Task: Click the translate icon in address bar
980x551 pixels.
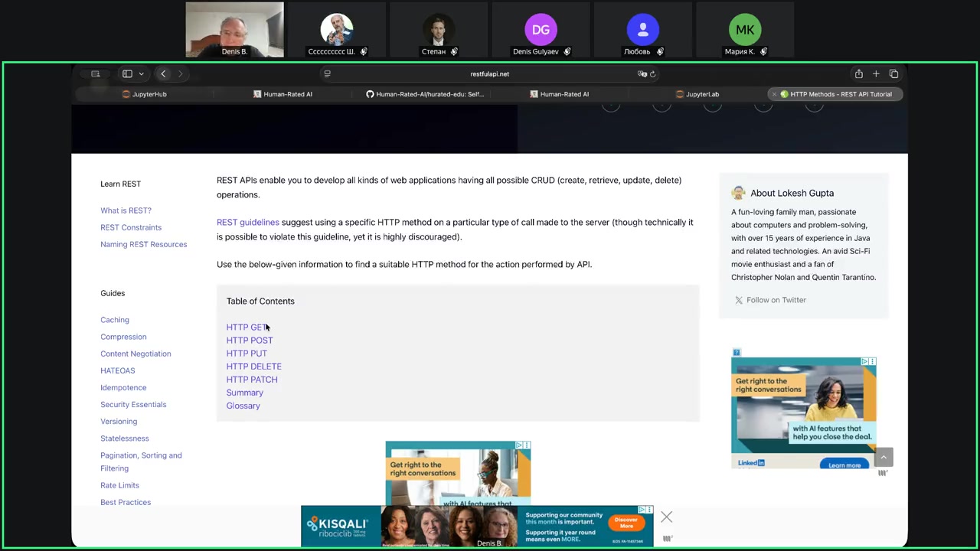Action: 642,74
